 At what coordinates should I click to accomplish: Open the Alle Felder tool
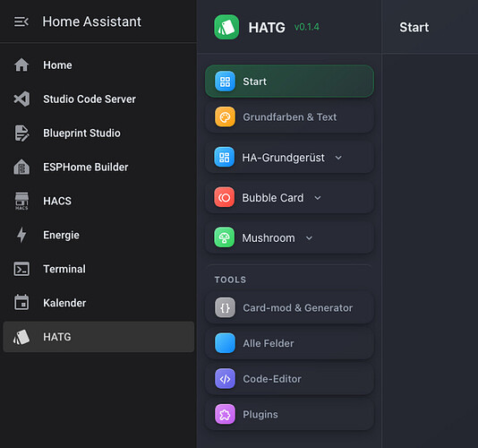[x=290, y=343]
